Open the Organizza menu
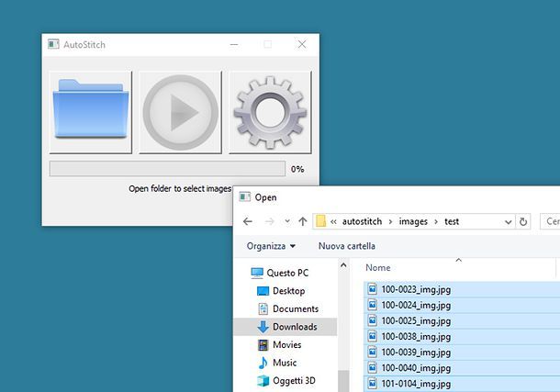This screenshot has height=392, width=560. click(271, 246)
